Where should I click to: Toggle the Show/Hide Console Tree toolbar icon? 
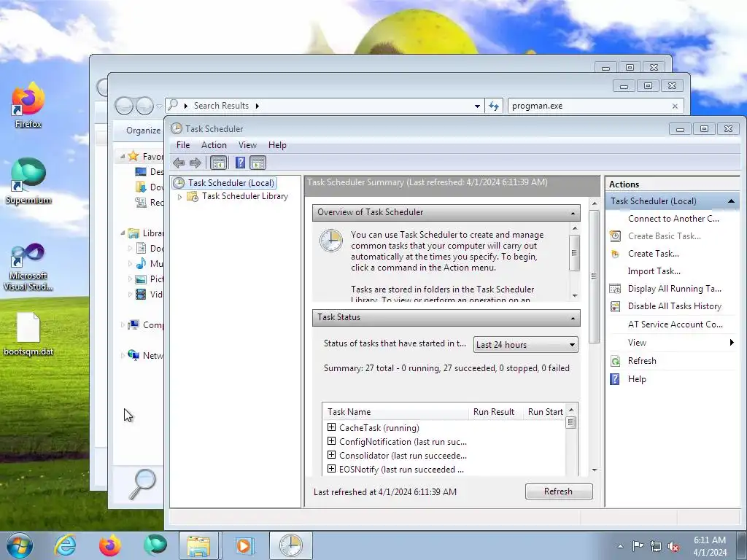[219, 163]
